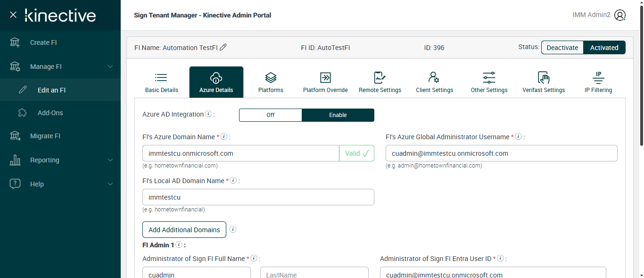Collapse the Manage FI menu chevron
Image resolution: width=644 pixels, height=278 pixels.
pyautogui.click(x=110, y=67)
